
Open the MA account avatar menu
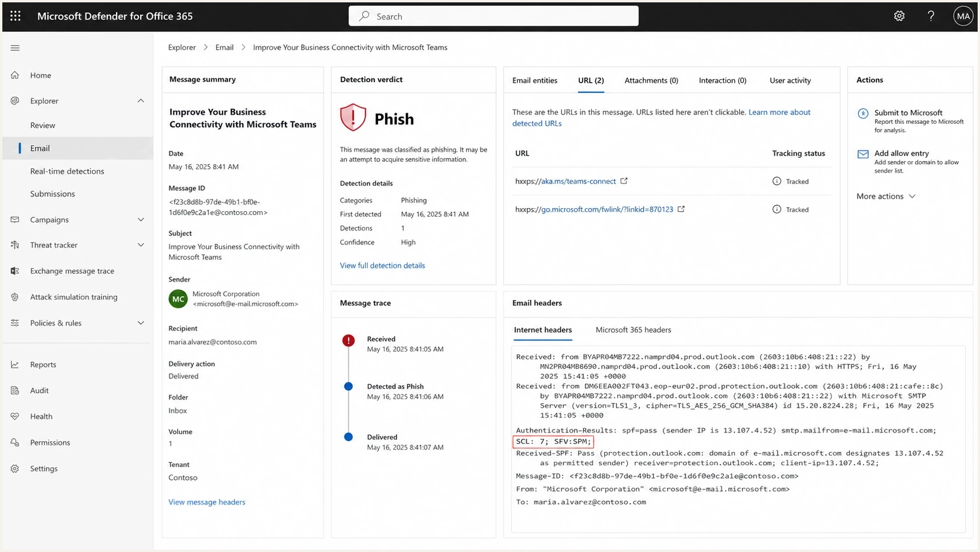(x=963, y=16)
